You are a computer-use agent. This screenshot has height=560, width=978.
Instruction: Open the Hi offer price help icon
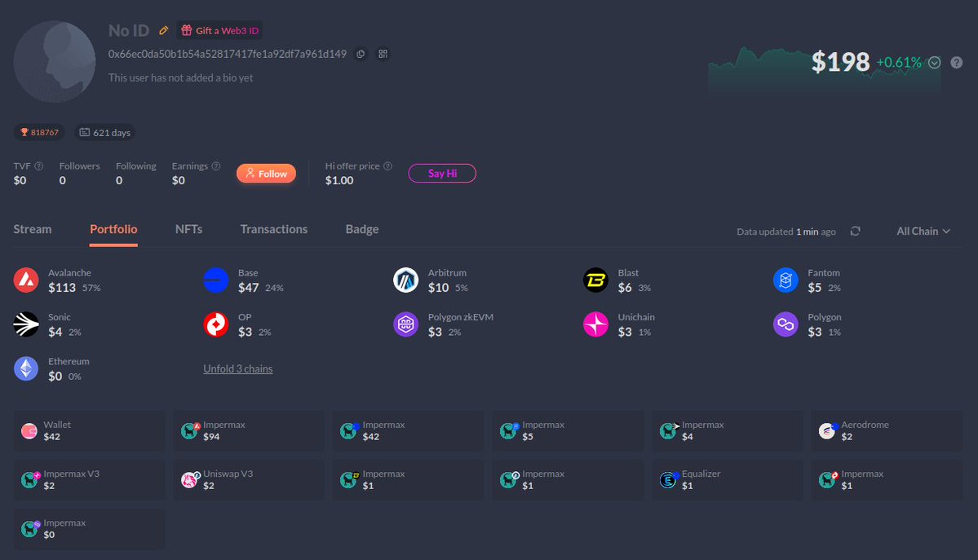[387, 165]
